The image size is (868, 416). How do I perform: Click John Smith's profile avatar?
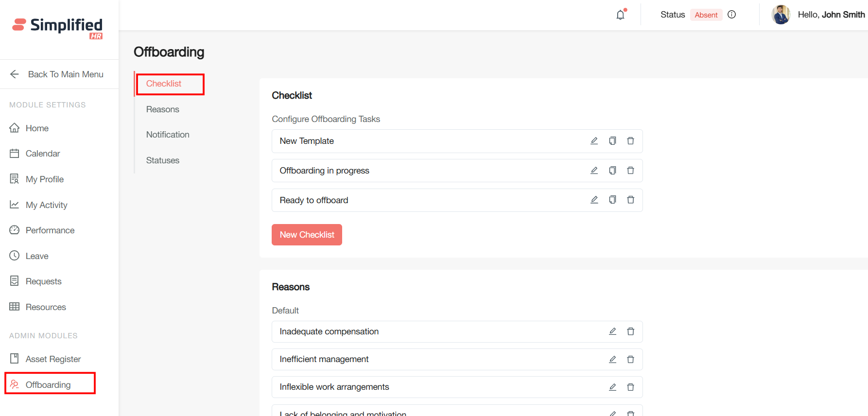pos(781,15)
